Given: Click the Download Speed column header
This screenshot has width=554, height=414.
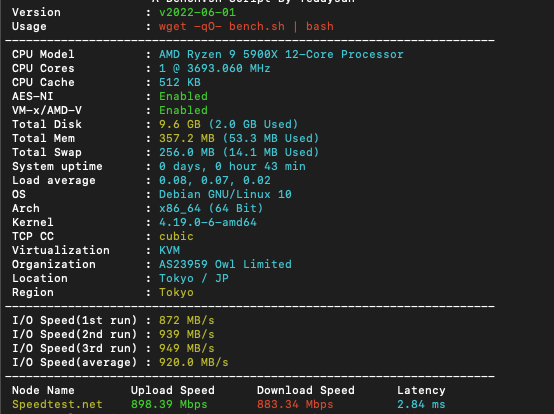Looking at the screenshot, I should click(306, 390).
